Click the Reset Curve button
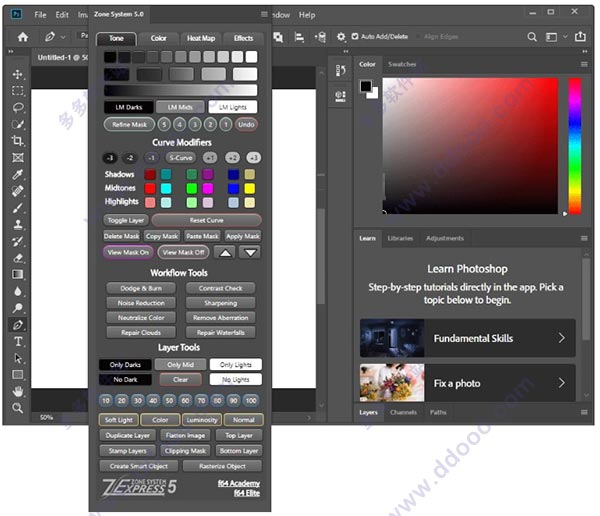Image resolution: width=600 pixels, height=516 pixels. click(207, 220)
